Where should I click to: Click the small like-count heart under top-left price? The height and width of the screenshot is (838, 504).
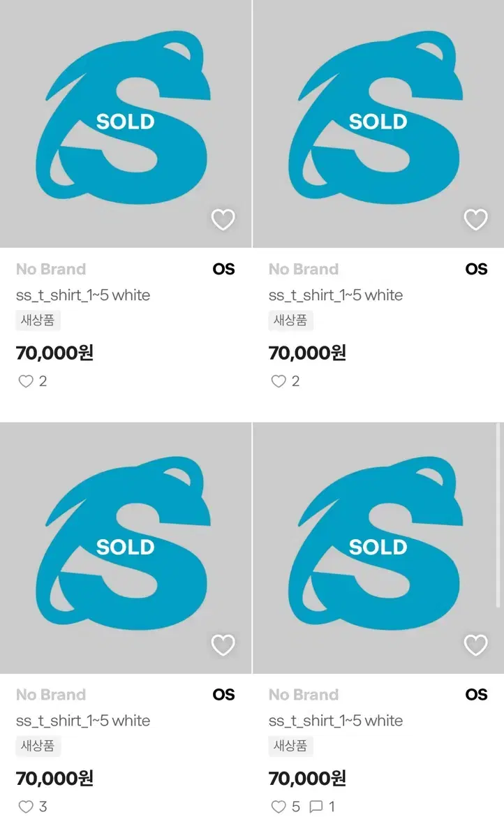26,381
